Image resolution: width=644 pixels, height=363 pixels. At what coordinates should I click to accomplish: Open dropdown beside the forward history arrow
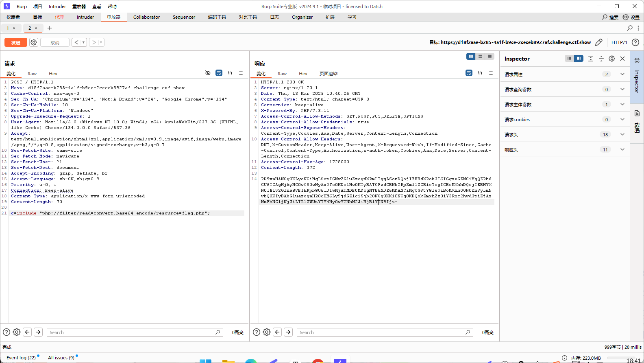click(101, 42)
